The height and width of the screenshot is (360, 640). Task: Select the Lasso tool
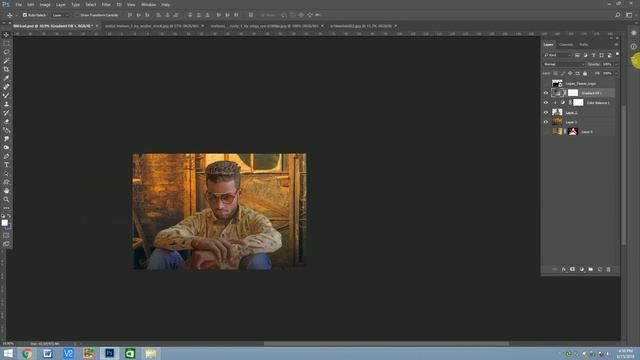(6, 52)
